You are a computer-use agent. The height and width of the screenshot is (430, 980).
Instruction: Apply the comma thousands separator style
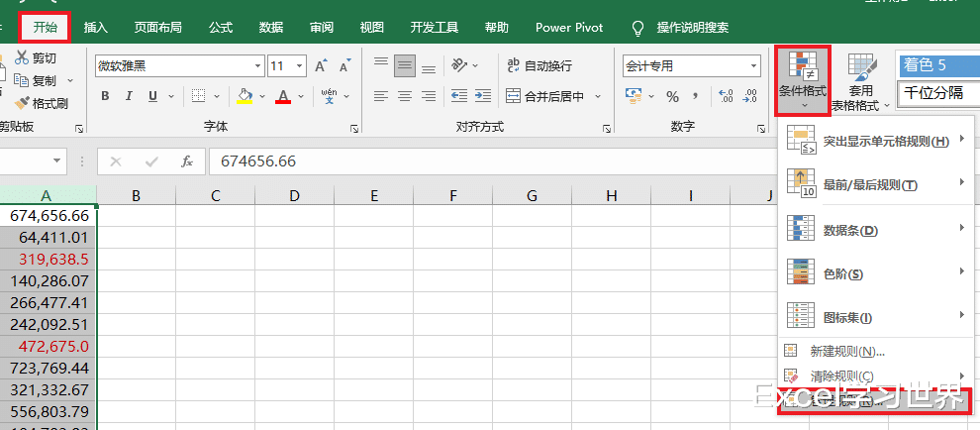pyautogui.click(x=695, y=96)
